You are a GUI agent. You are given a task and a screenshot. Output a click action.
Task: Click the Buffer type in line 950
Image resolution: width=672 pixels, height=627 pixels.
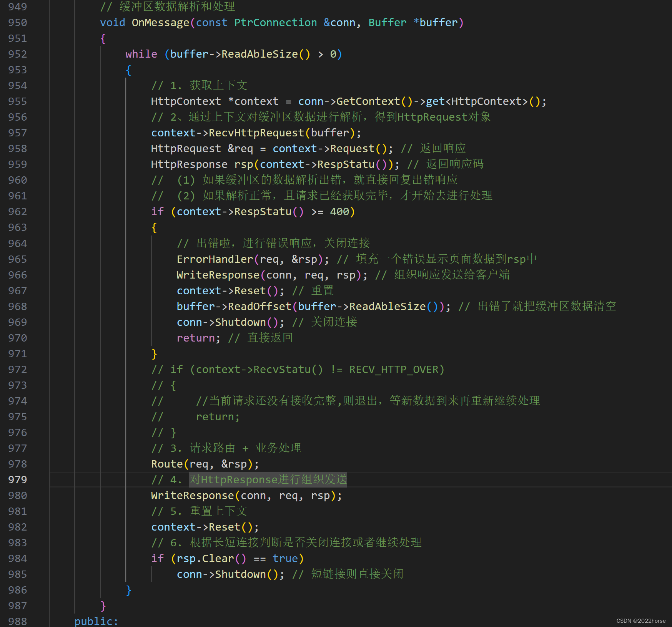387,23
